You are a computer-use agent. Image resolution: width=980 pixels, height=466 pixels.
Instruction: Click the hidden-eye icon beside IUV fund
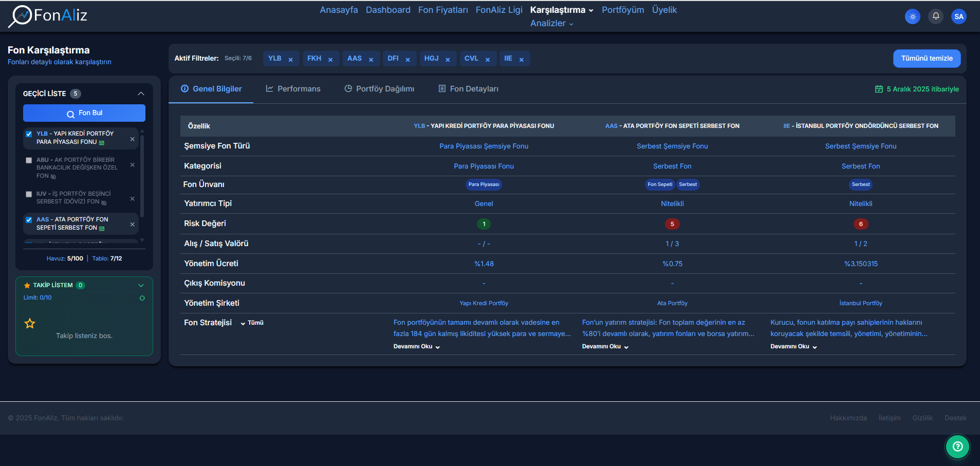point(104,202)
